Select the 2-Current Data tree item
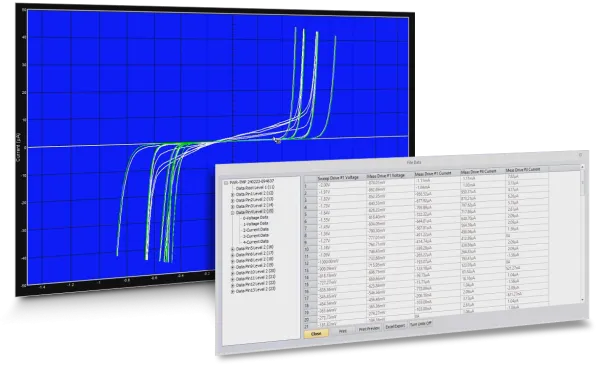600x366 pixels. 256,230
